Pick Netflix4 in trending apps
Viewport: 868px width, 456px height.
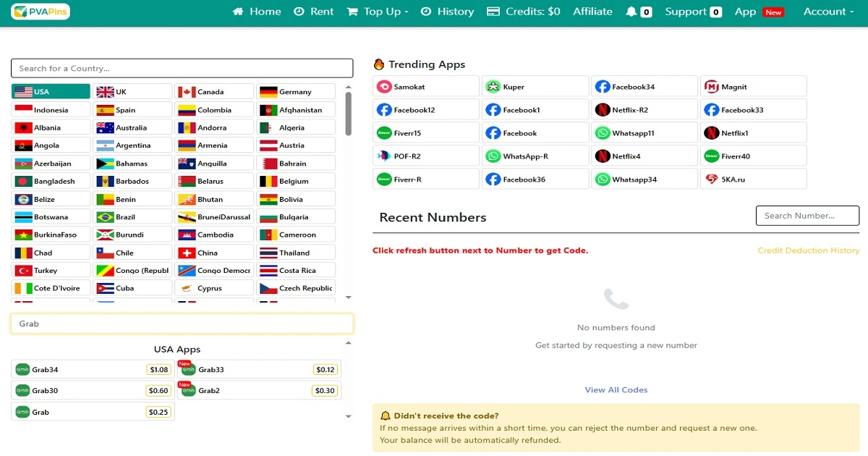[x=644, y=156]
